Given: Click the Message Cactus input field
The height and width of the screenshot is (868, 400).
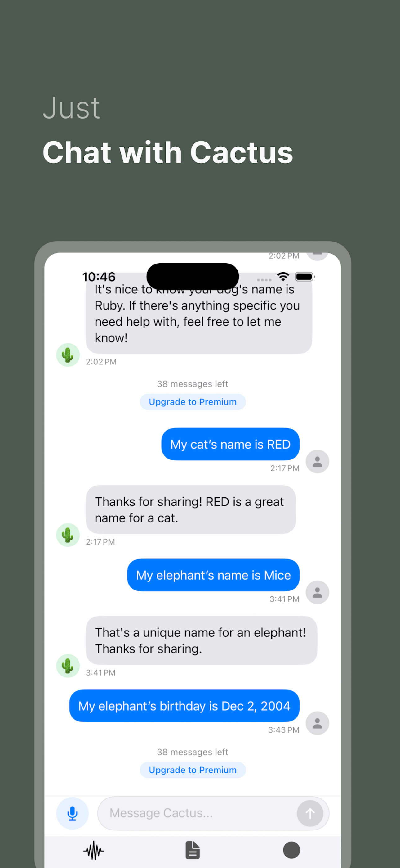Looking at the screenshot, I should click(213, 813).
